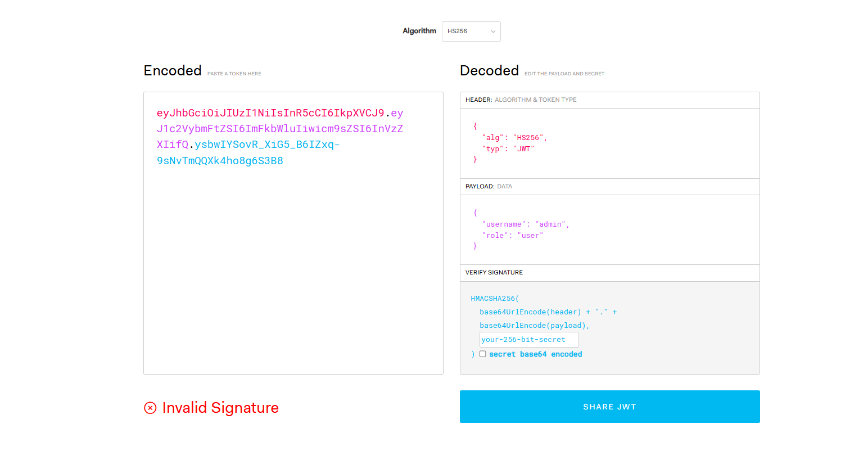Click the Invalid Signature X icon
Viewport: 868px width, 455px height.
(150, 408)
